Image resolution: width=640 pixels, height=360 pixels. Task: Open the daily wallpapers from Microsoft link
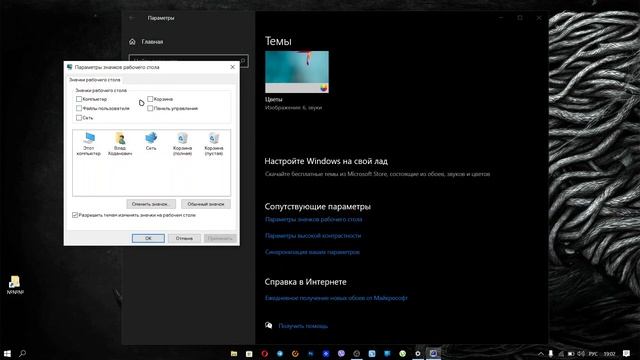336,298
